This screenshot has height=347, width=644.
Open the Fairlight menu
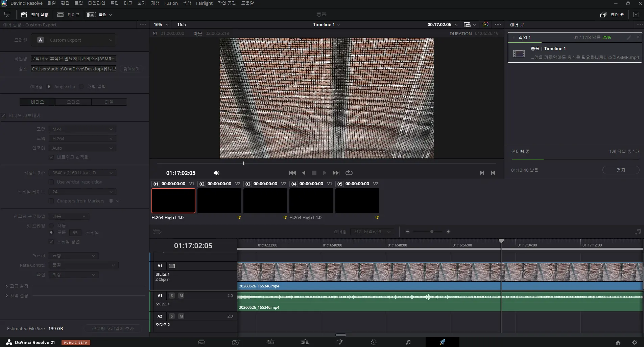pos(204,3)
